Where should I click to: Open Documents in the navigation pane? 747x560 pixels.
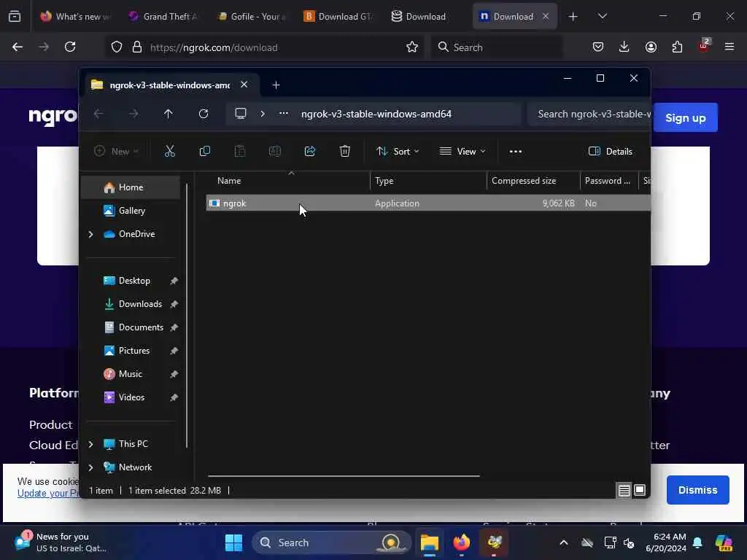click(x=131, y=327)
